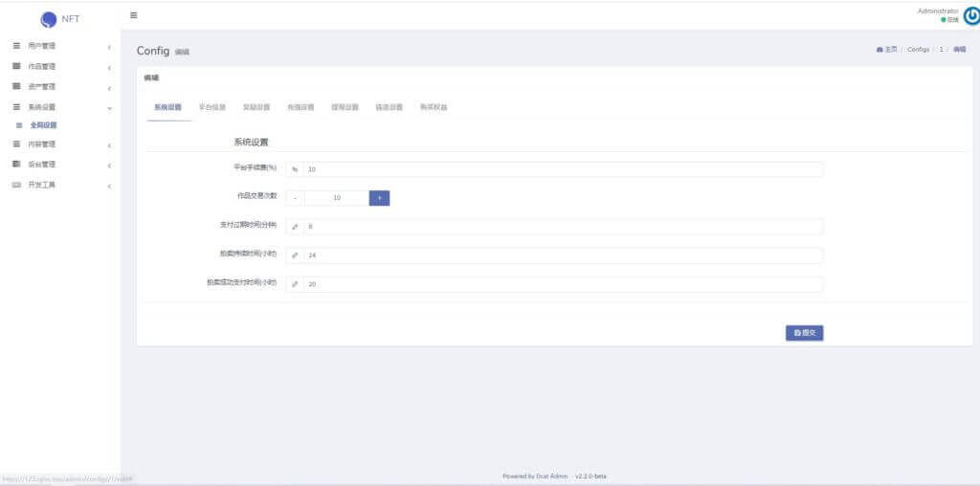Switch to the 提现设置 tab
The image size is (980, 486).
(x=345, y=107)
